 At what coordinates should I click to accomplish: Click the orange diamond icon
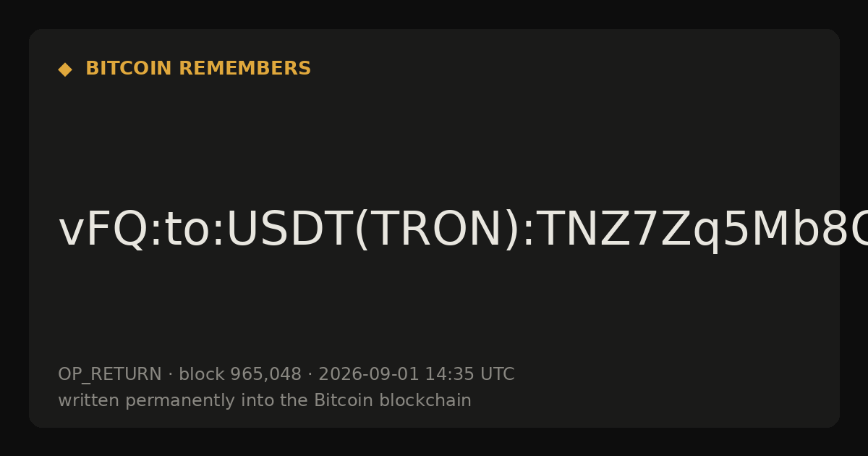click(x=65, y=69)
